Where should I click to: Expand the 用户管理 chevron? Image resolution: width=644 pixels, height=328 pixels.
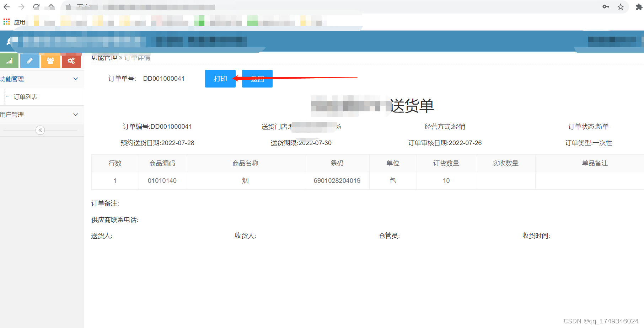pyautogui.click(x=76, y=115)
